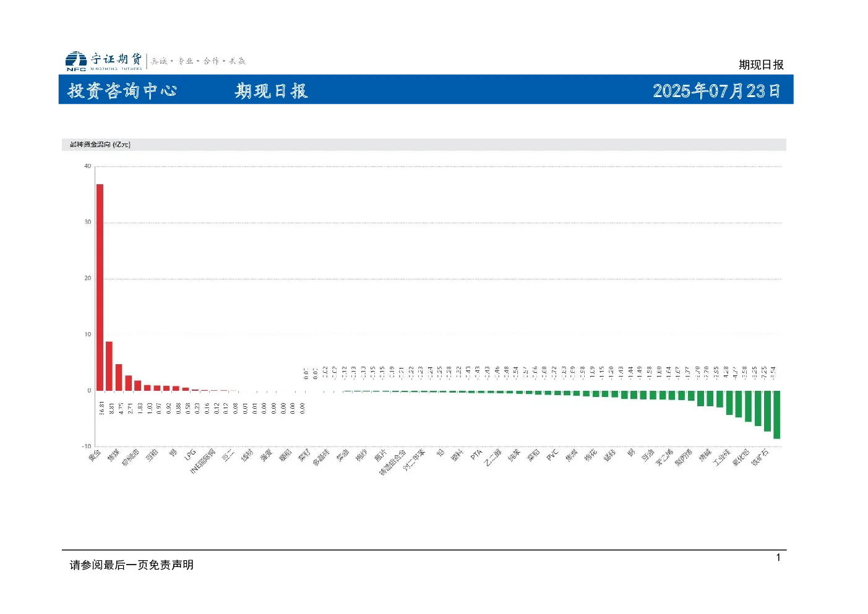
Task: Click the largest green bar at far right
Action: (776, 415)
